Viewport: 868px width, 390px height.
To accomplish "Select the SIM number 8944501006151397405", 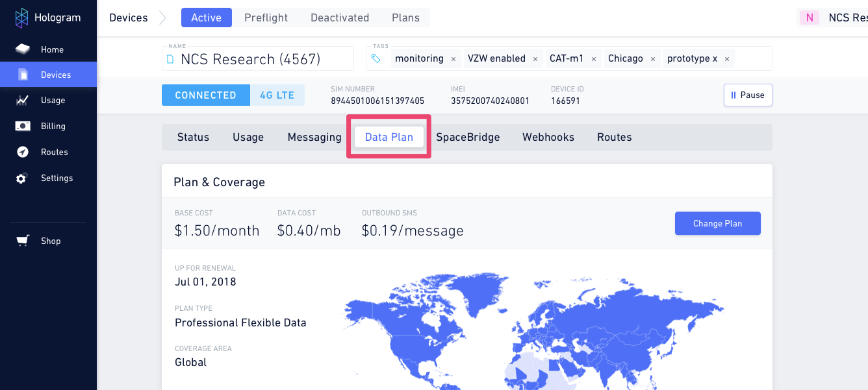I will click(377, 101).
